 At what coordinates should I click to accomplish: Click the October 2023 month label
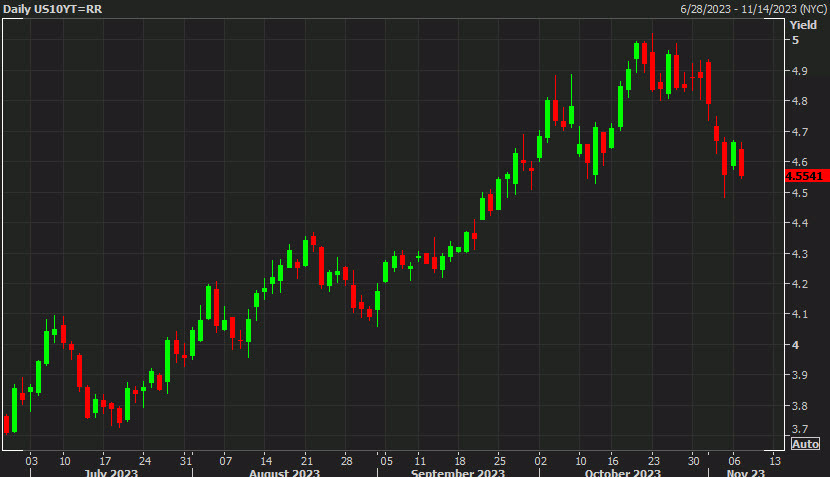point(620,471)
